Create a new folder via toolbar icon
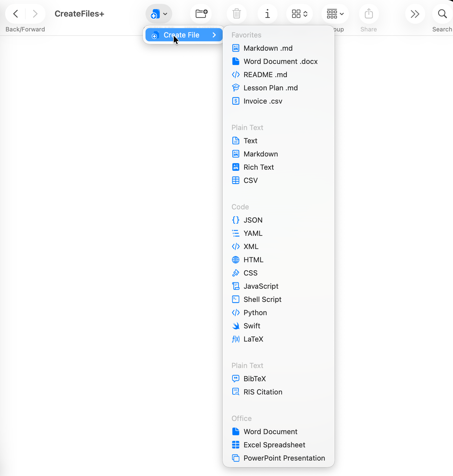The image size is (453, 476). point(201,14)
